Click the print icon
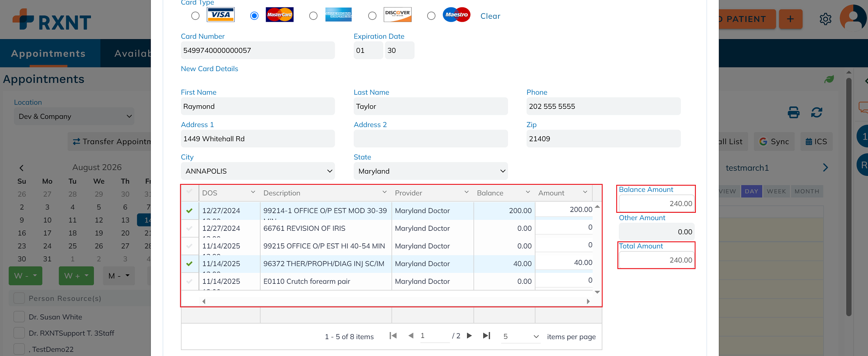 point(794,112)
